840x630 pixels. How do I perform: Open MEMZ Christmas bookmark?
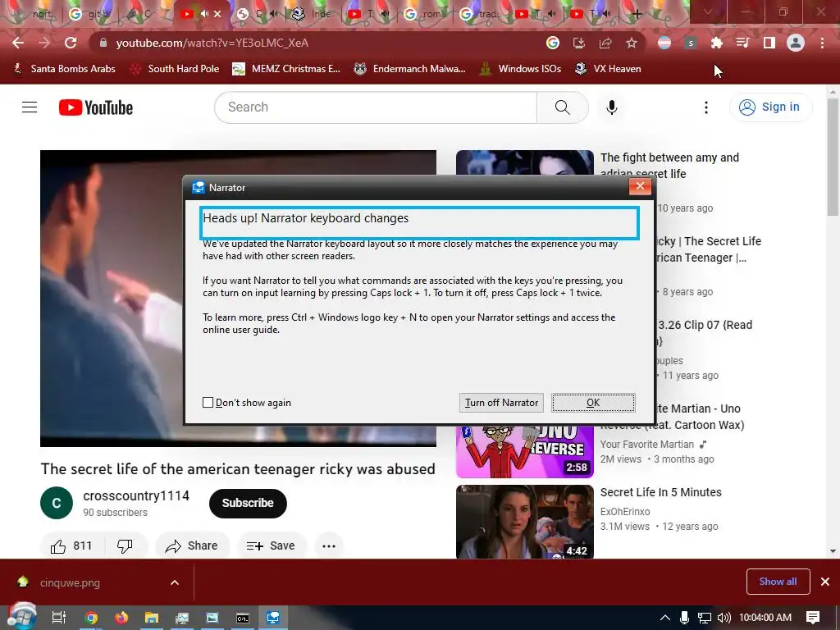(x=286, y=69)
